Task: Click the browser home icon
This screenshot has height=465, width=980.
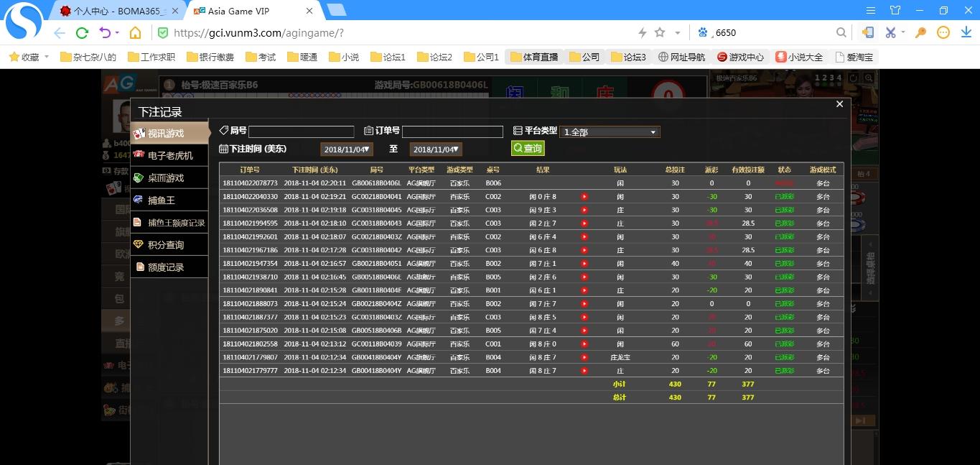Action: (x=135, y=32)
